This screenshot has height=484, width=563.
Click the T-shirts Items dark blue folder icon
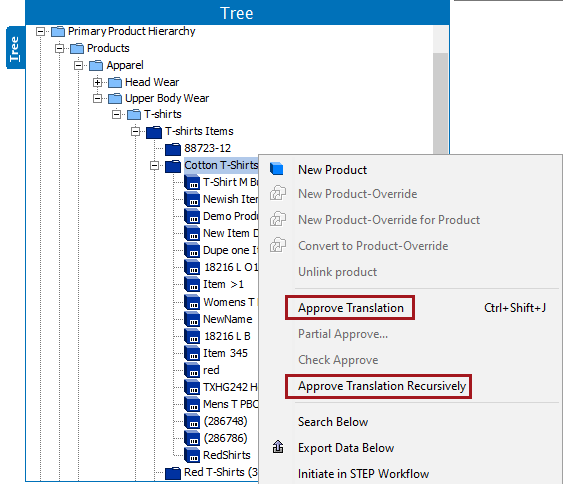pyautogui.click(x=154, y=132)
